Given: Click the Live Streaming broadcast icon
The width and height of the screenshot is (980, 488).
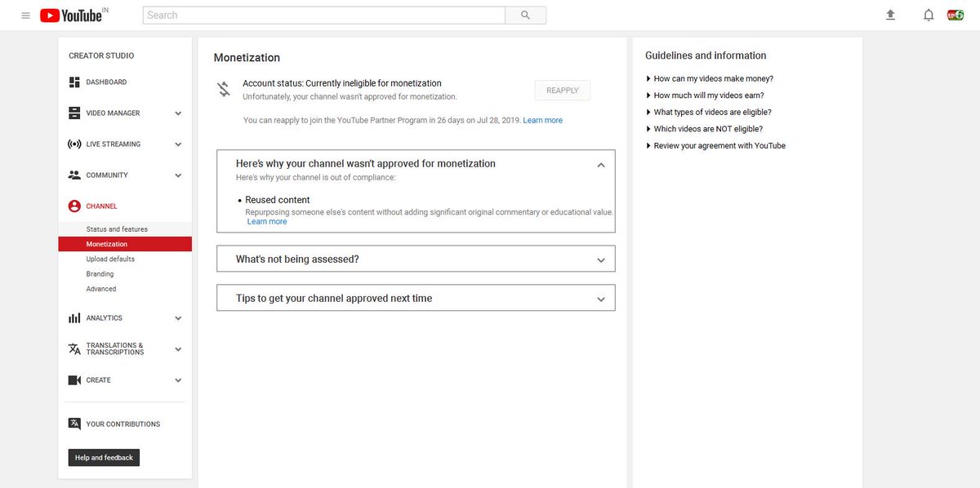Looking at the screenshot, I should pos(74,144).
